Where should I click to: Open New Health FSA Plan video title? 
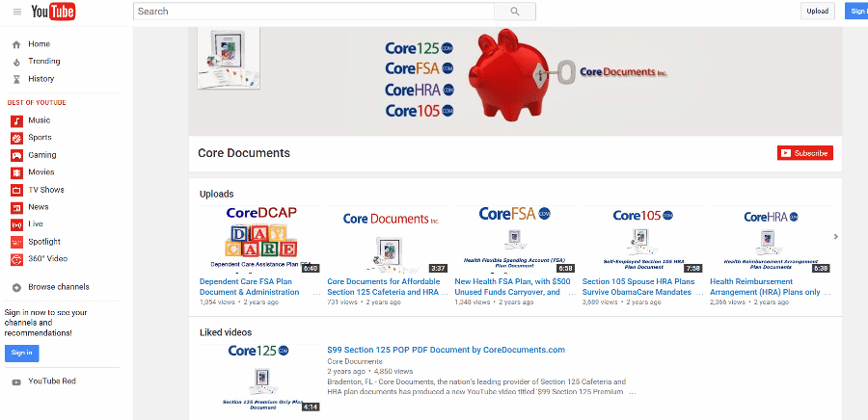(513, 287)
